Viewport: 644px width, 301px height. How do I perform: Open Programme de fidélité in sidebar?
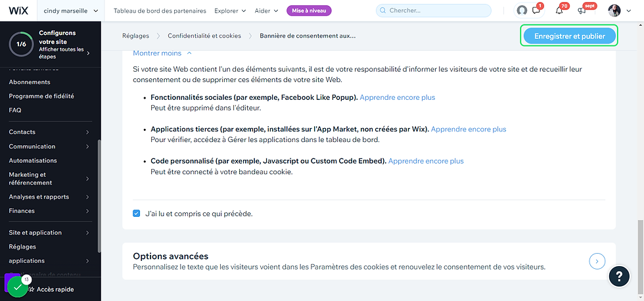coord(41,96)
